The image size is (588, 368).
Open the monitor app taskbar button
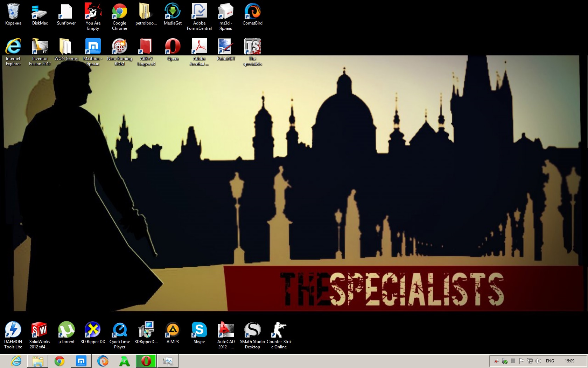pyautogui.click(x=168, y=361)
